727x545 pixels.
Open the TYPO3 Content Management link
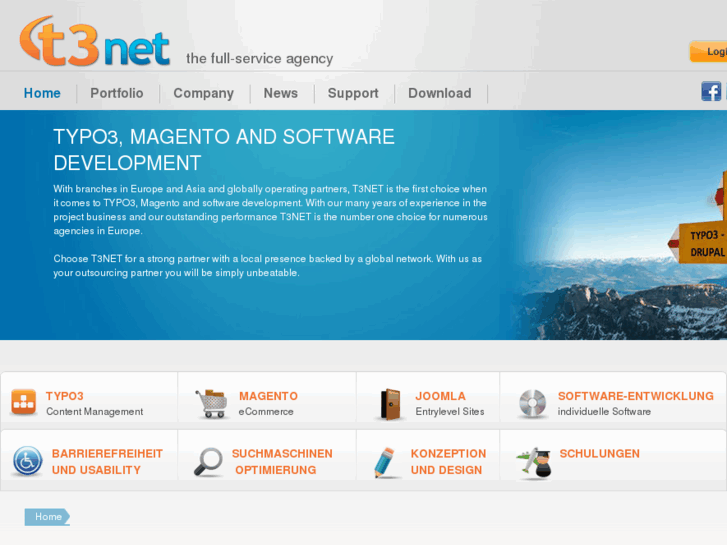click(x=94, y=403)
